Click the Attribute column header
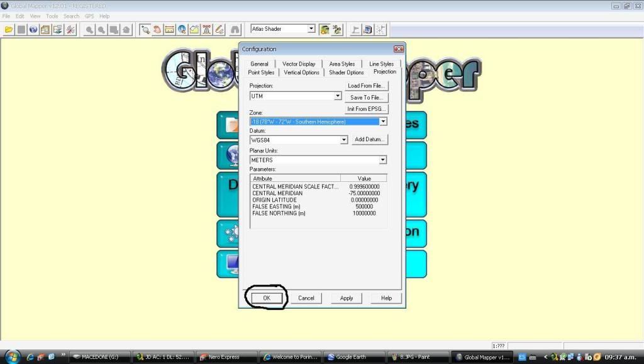 tap(296, 178)
